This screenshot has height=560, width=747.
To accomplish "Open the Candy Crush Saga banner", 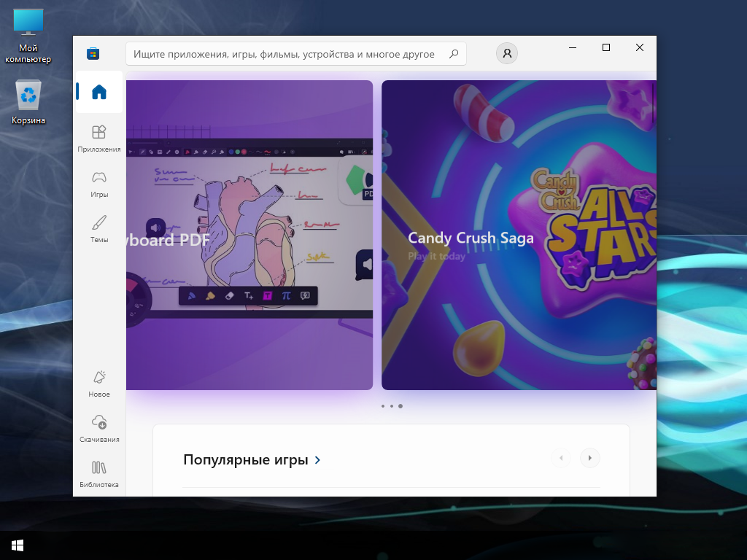I will (519, 236).
